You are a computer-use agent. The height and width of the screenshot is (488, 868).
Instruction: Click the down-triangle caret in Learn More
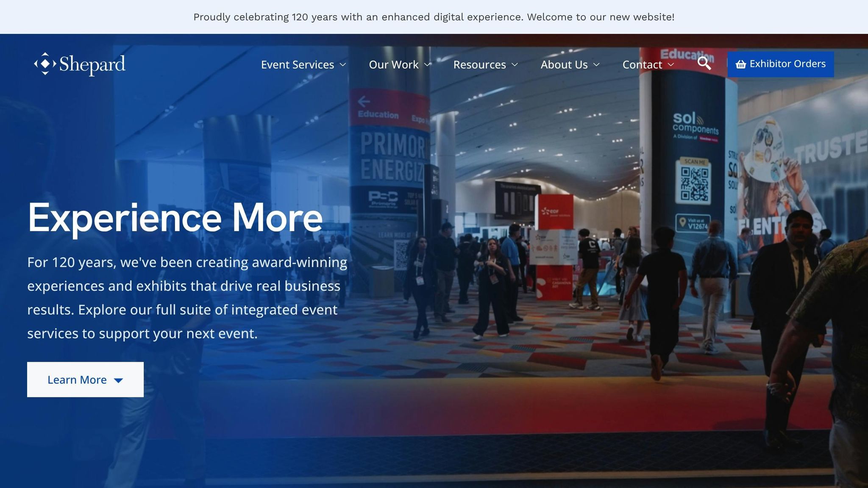point(119,380)
